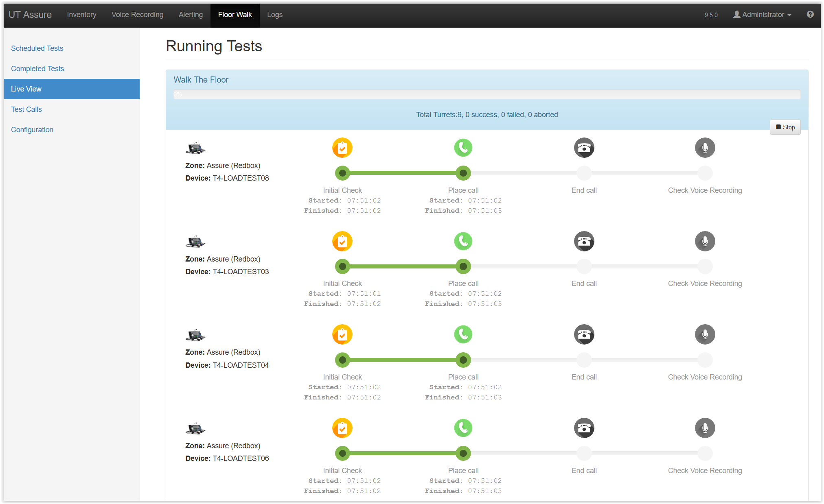The height and width of the screenshot is (504, 824).
Task: Click the green Place call icon for T4-LOADTEST08
Action: [463, 148]
